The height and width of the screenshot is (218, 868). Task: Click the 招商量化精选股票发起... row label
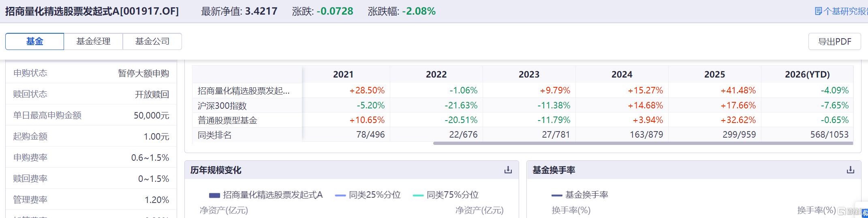tap(244, 91)
